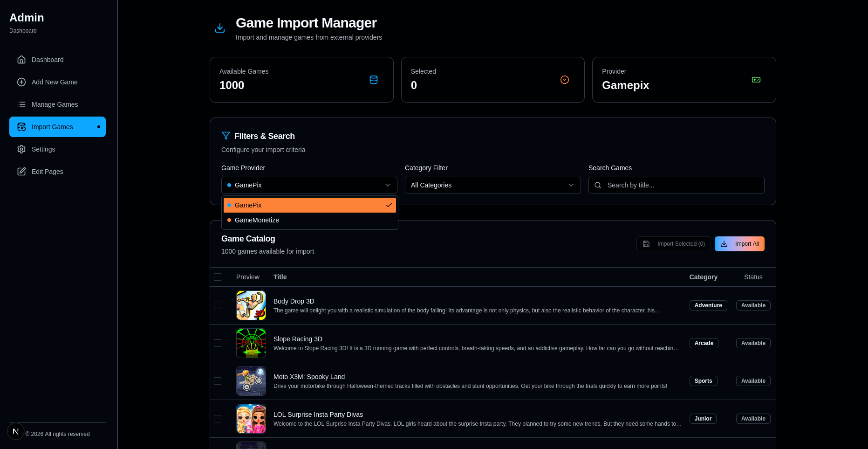Click the Manage Games list icon
The image size is (868, 449).
pyautogui.click(x=21, y=104)
